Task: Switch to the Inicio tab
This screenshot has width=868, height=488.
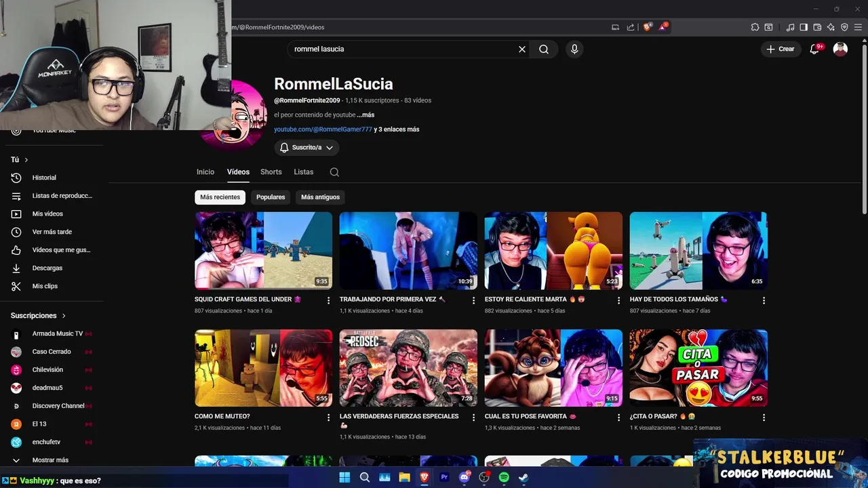Action: coord(205,172)
